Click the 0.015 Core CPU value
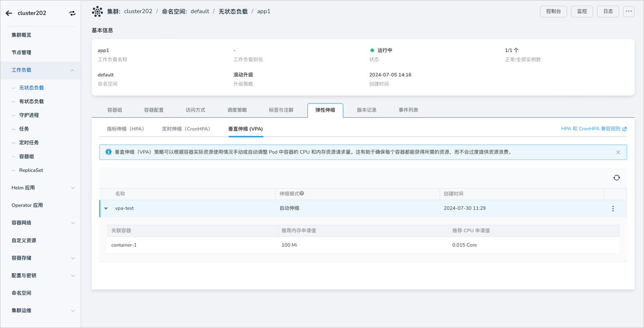The height and width of the screenshot is (328, 644). 464,245
